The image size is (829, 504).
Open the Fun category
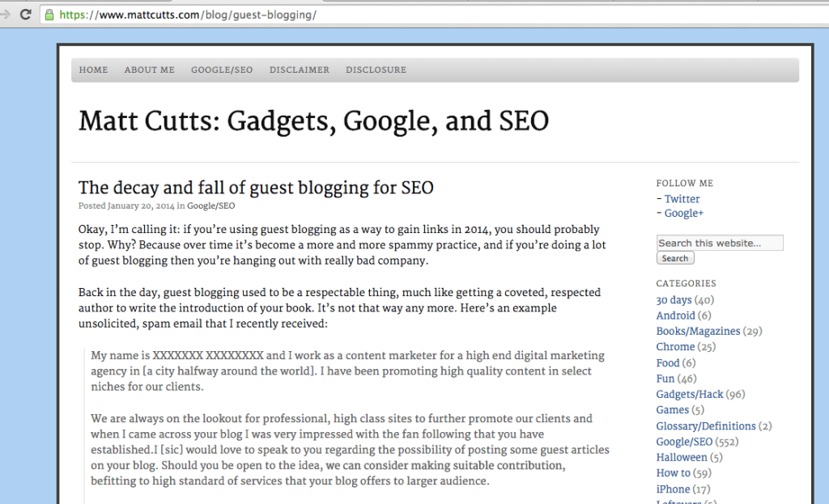point(665,379)
